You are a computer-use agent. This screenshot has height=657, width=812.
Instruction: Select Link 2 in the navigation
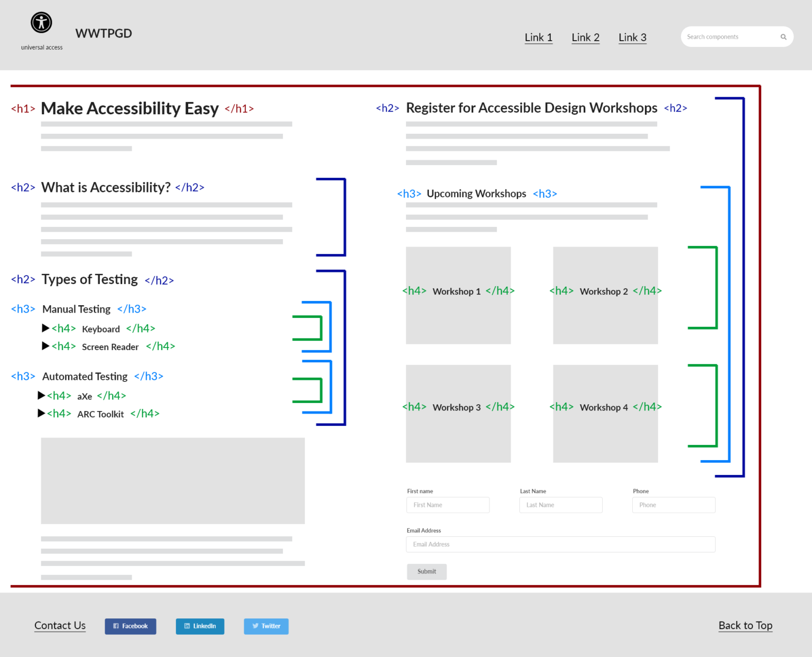(x=585, y=38)
